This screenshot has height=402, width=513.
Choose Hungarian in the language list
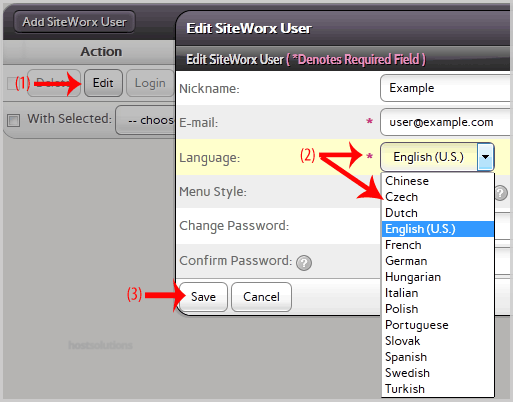coord(438,277)
